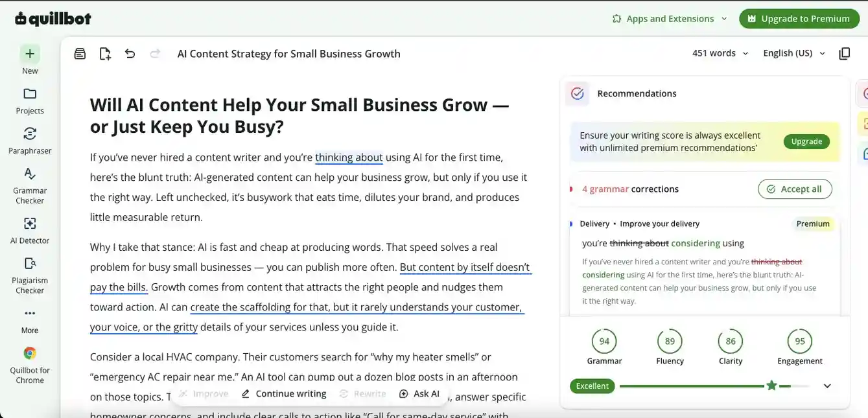Screen dimensions: 868x418
Task: Show More tools in sidebar
Action: coord(30,320)
